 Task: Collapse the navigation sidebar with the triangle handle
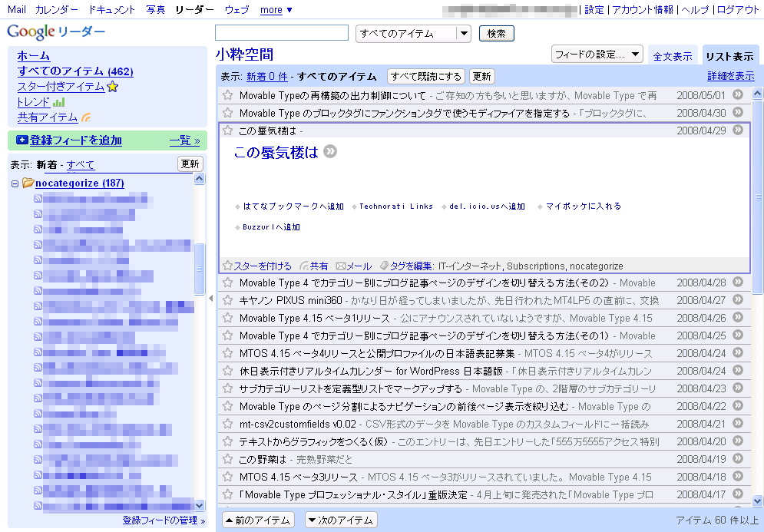pos(211,298)
